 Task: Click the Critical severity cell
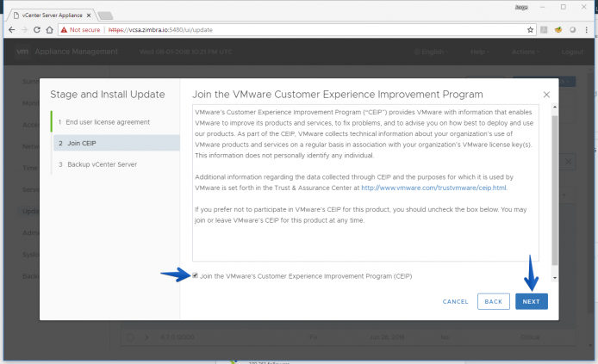[530, 337]
